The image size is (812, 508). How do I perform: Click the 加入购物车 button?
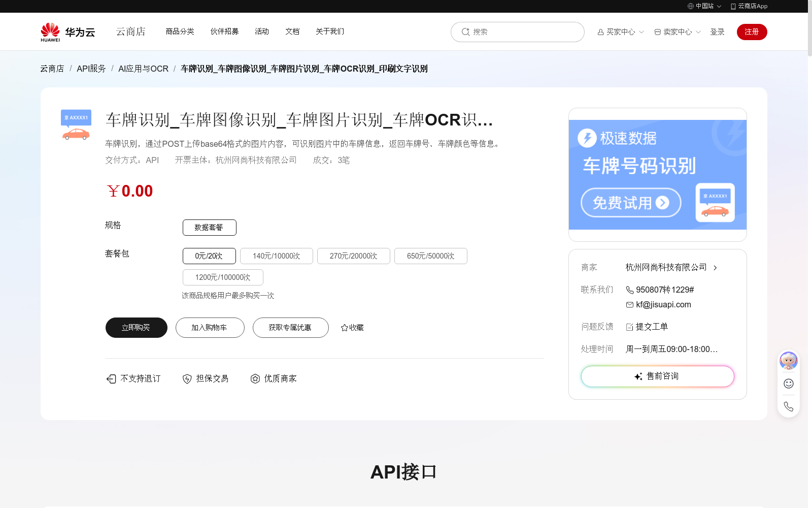[x=210, y=328]
